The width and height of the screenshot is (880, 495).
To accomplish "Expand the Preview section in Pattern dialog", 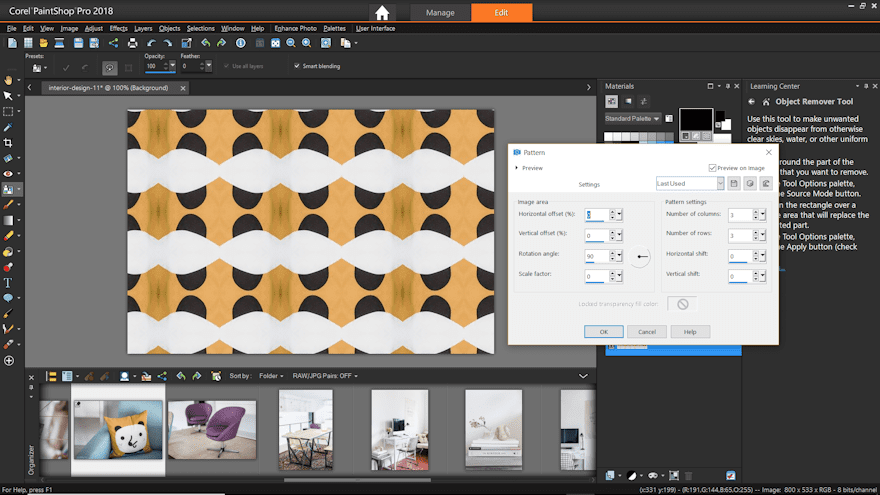I will pyautogui.click(x=517, y=168).
